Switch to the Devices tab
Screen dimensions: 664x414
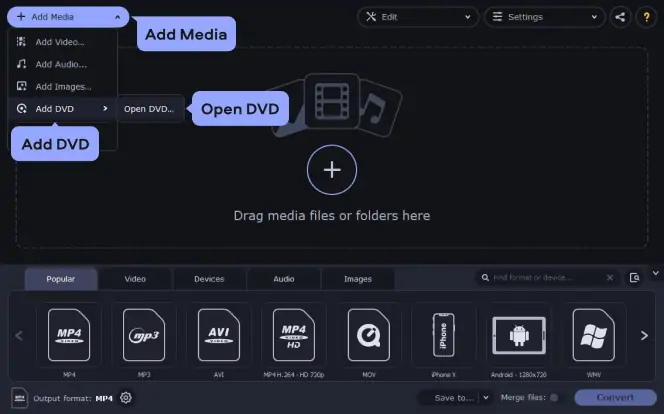pyautogui.click(x=209, y=279)
